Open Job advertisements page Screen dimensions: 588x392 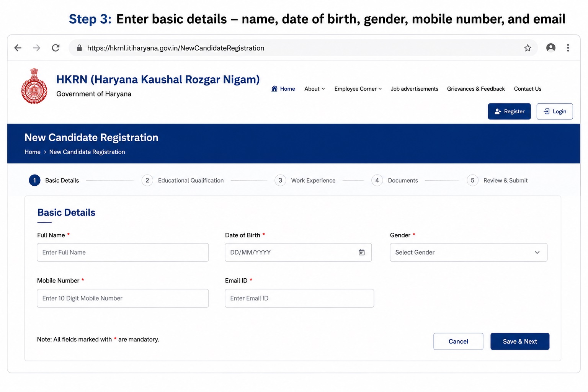coord(414,89)
